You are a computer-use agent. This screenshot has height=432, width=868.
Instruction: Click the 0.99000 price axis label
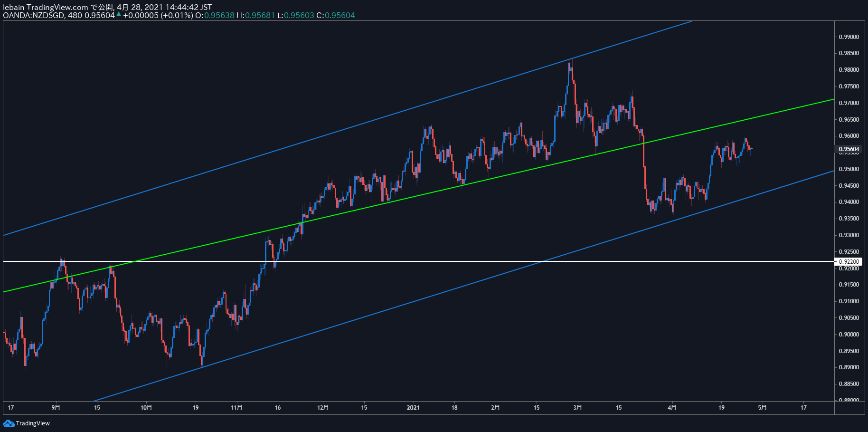tap(849, 37)
